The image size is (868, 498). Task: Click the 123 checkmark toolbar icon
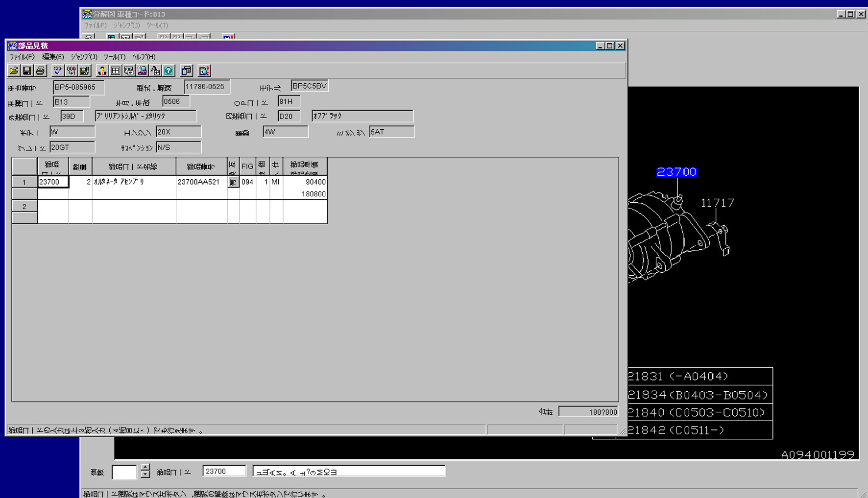(x=58, y=71)
